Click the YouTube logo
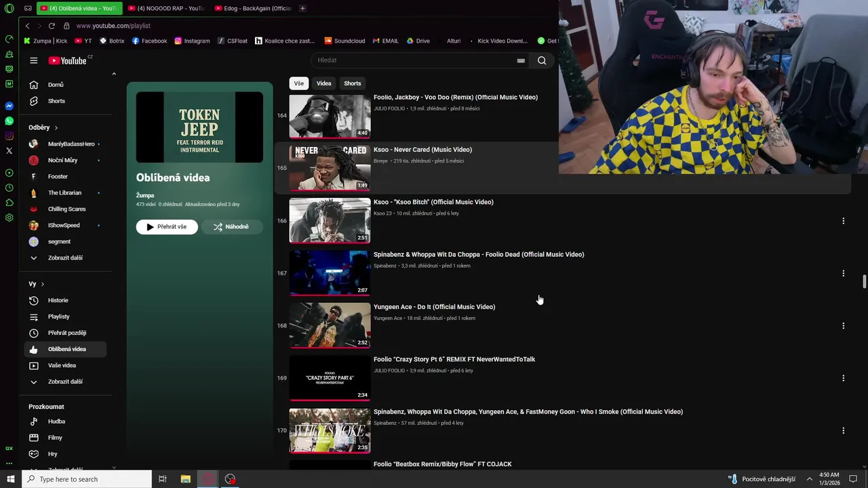This screenshot has width=868, height=488. pyautogui.click(x=67, y=60)
